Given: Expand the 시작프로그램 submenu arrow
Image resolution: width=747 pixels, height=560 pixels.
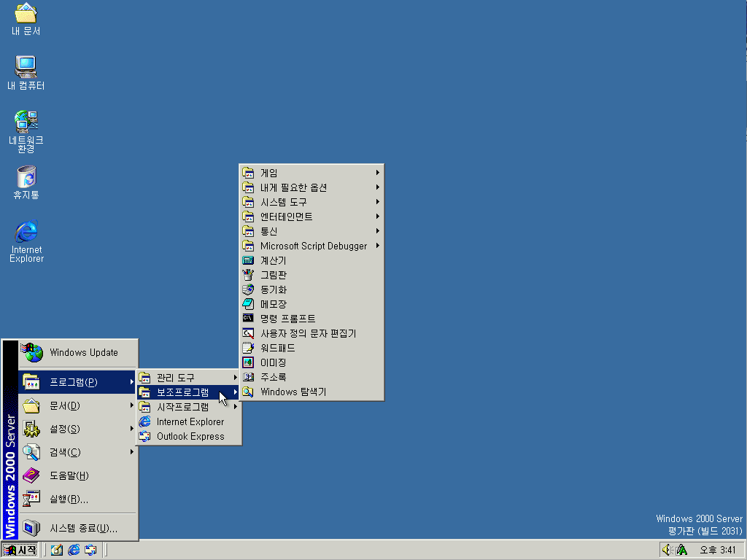Looking at the screenshot, I should click(x=236, y=407).
